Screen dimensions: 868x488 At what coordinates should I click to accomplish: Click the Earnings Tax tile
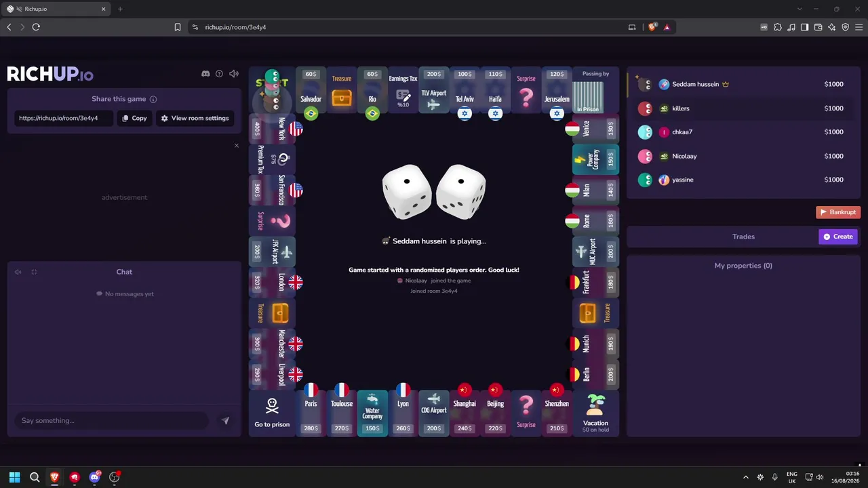click(x=403, y=91)
